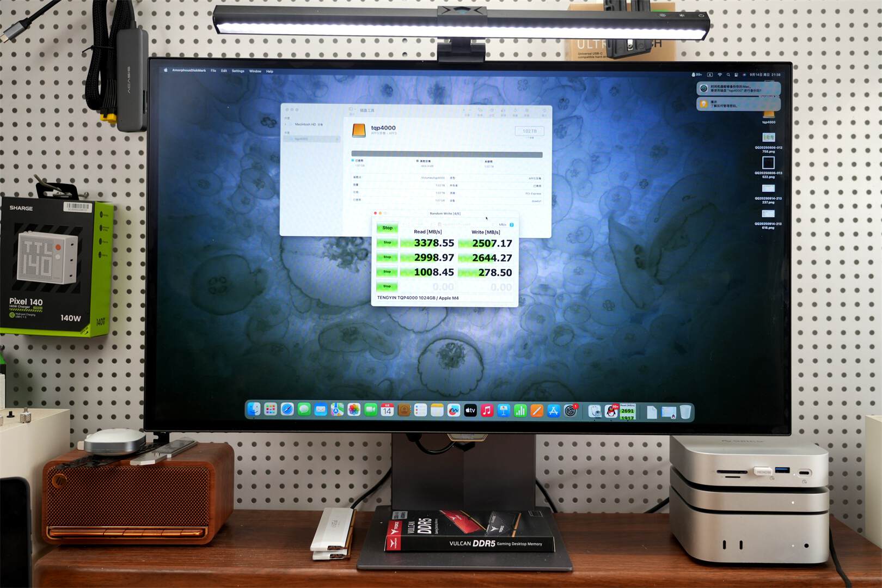The width and height of the screenshot is (882, 588).
Task: Expand Macintosh HD disclosure arrow in Disk Utility
Action: point(286,125)
